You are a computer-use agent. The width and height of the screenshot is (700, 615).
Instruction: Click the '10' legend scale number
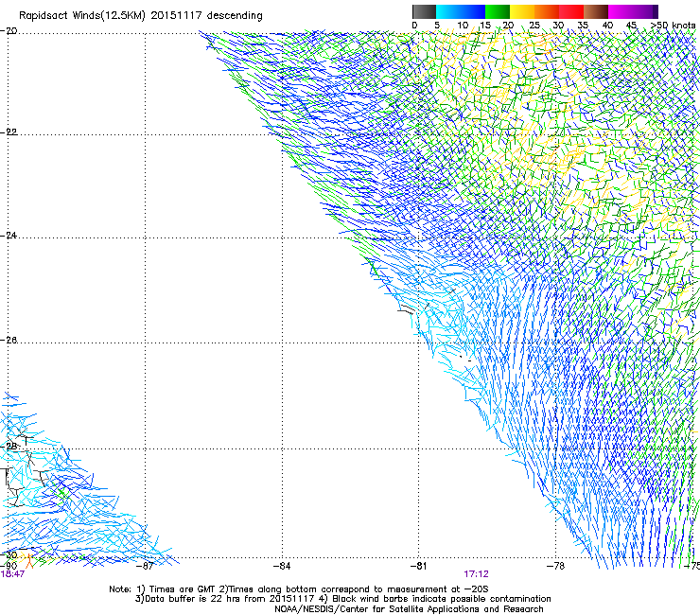463,26
